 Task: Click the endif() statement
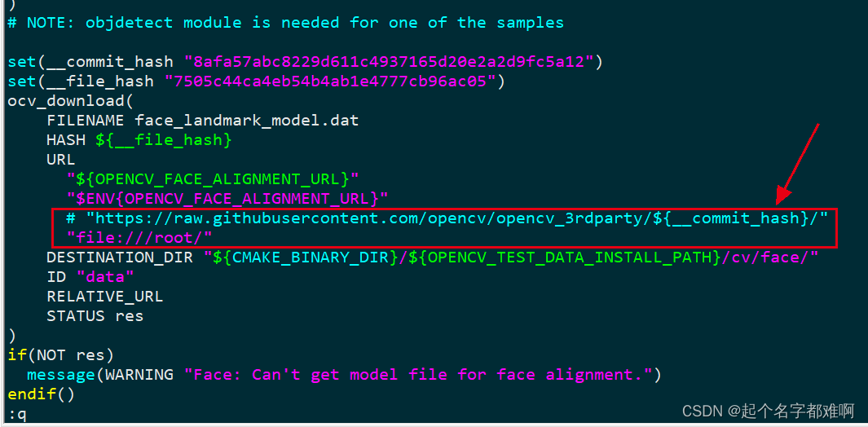tap(41, 394)
